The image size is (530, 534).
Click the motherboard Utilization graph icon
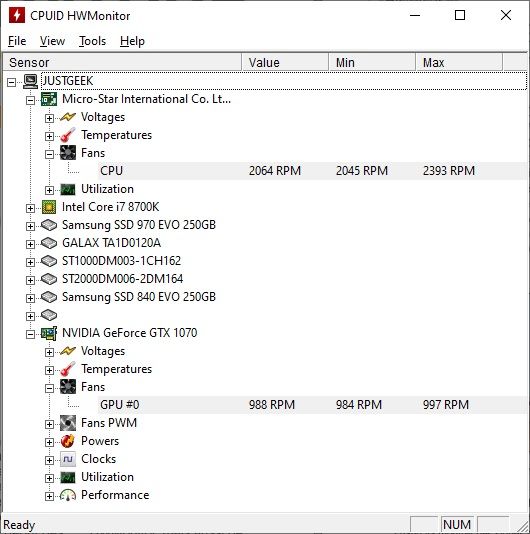tap(68, 189)
